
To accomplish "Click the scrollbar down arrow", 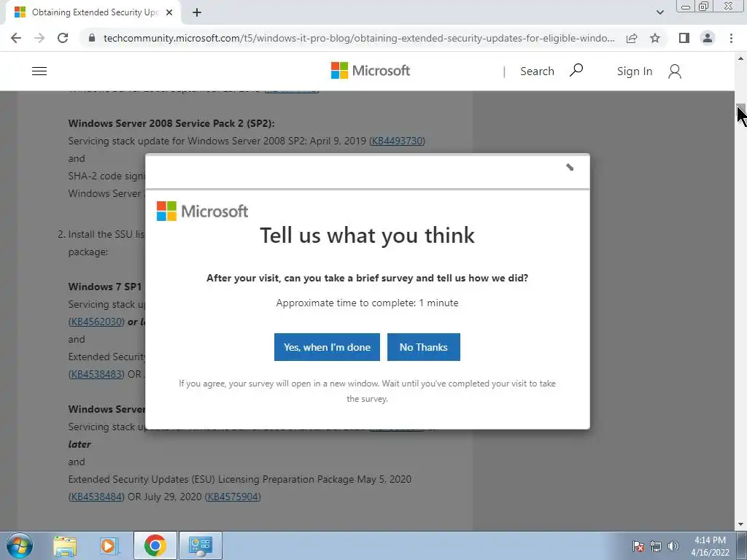I will click(740, 524).
